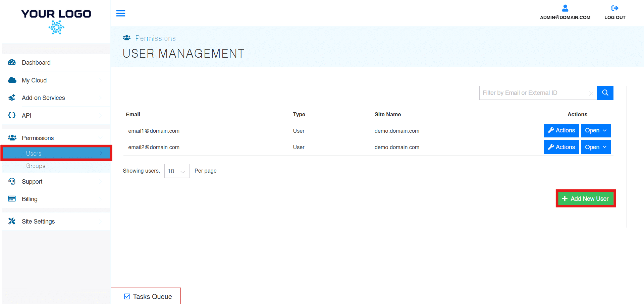The width and height of the screenshot is (644, 304).
Task: Expand Open dropdown for email2@domain.com
Action: 596,147
